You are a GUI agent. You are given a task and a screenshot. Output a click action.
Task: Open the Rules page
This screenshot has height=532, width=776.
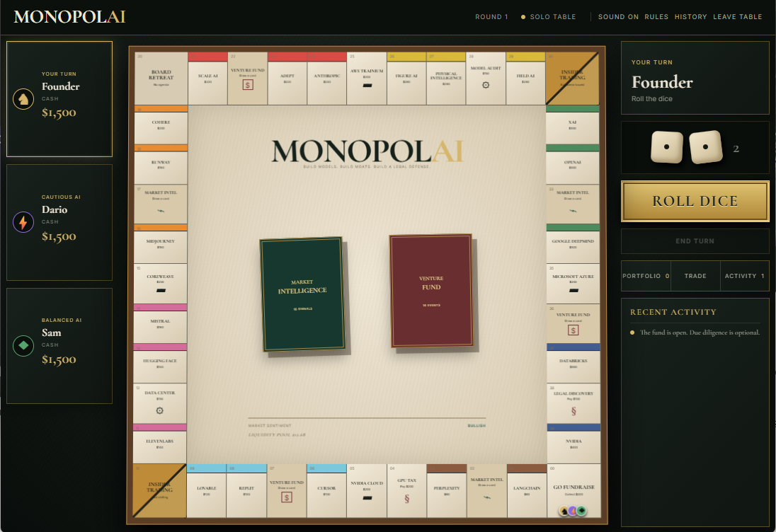(656, 17)
